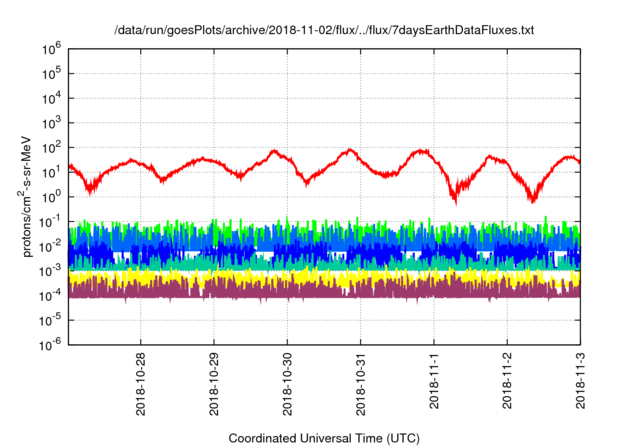Click the 10^0 y-axis tick label
Image resolution: width=640 pixels, height=448 pixels.
point(51,197)
